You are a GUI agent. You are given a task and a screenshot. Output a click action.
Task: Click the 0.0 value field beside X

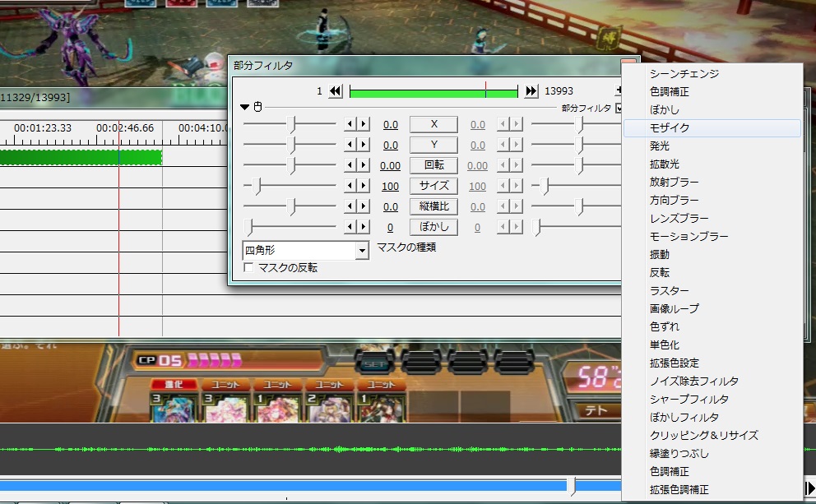tap(390, 124)
